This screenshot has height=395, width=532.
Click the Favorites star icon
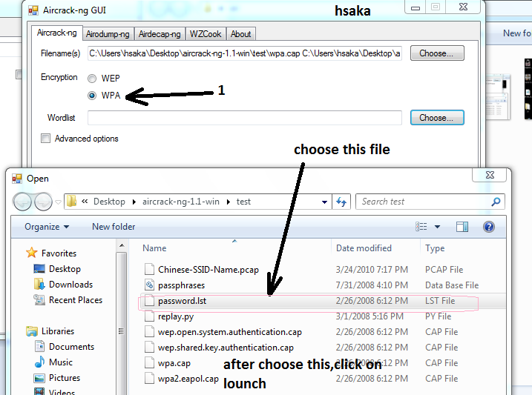point(32,253)
